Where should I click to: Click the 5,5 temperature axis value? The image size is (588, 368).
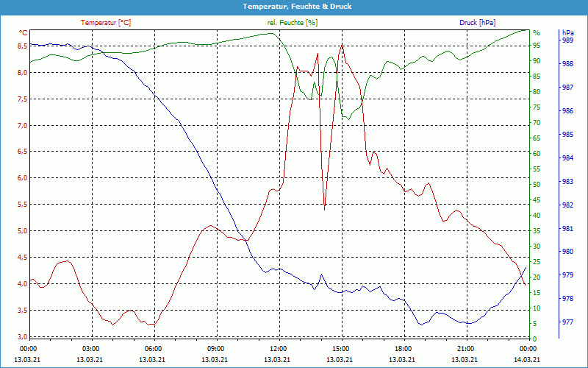pos(23,205)
